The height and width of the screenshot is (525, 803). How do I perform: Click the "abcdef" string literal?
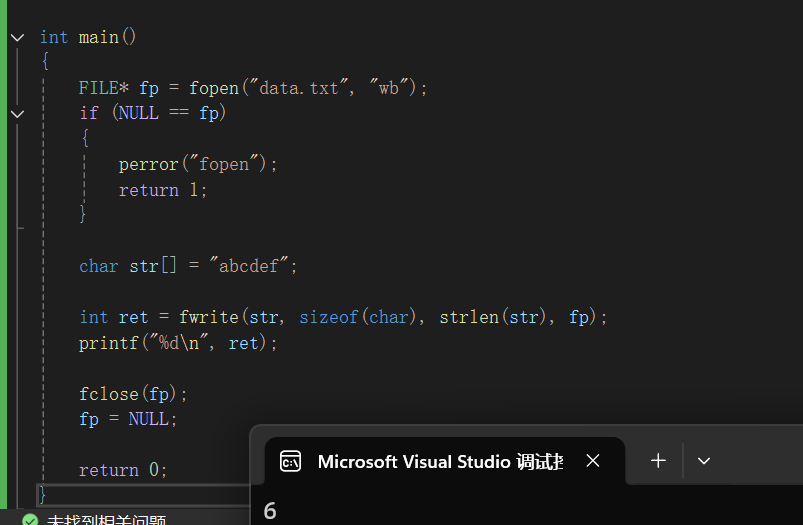249,266
